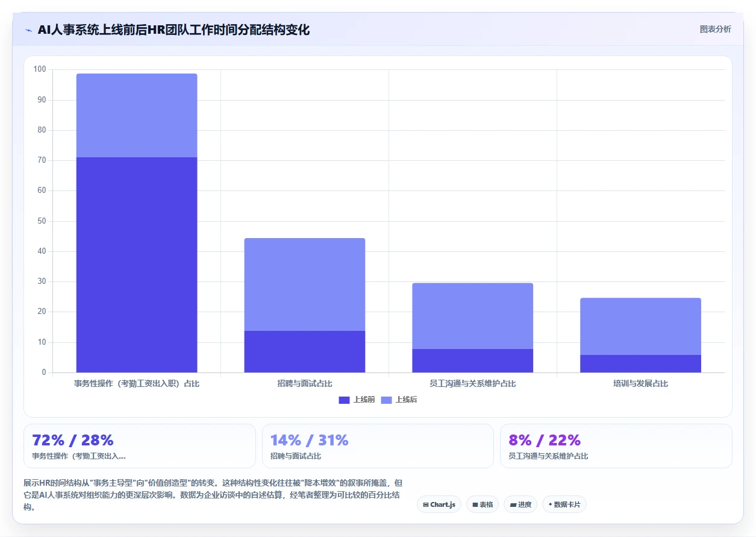Click the chart icon beside the title
The width and height of the screenshot is (756, 537).
(x=28, y=30)
